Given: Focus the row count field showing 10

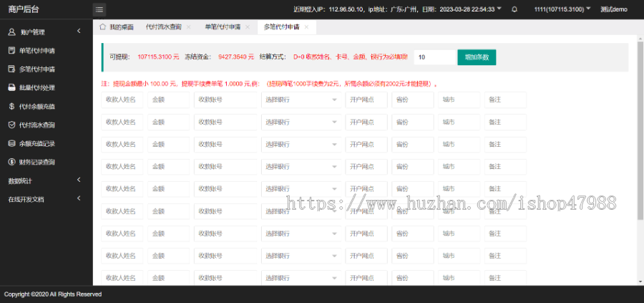Looking at the screenshot, I should [435, 57].
